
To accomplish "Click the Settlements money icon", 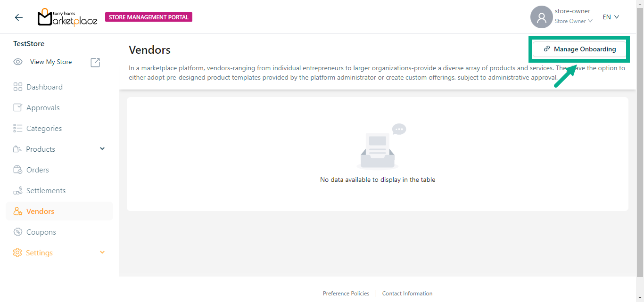I will coord(18,190).
